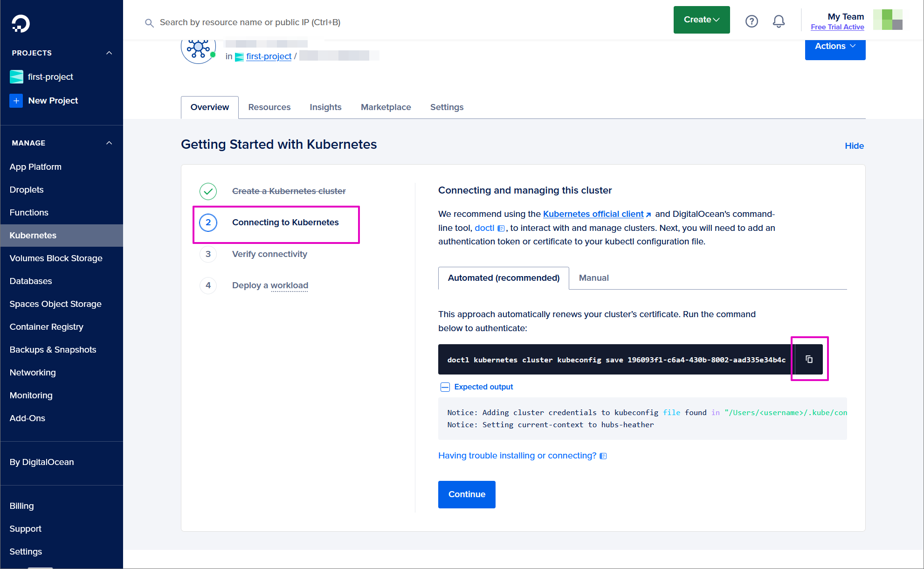Open the Create dropdown
The width and height of the screenshot is (924, 569).
pyautogui.click(x=702, y=20)
